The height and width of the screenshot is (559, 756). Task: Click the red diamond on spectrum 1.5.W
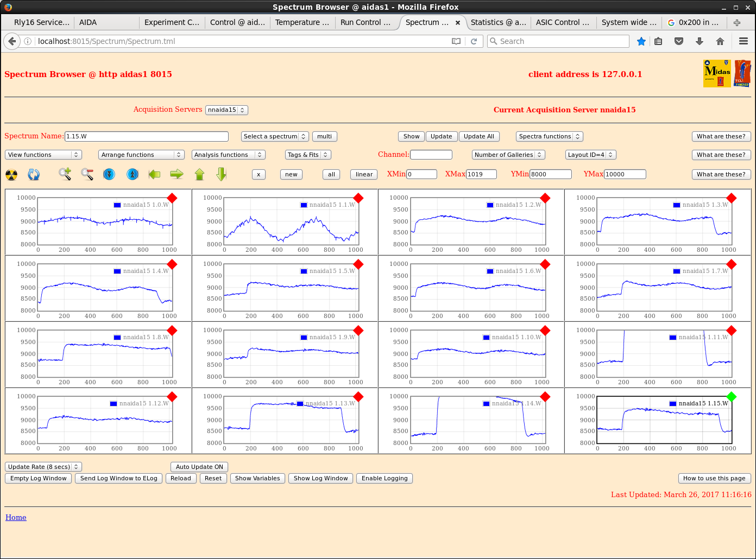pos(358,264)
